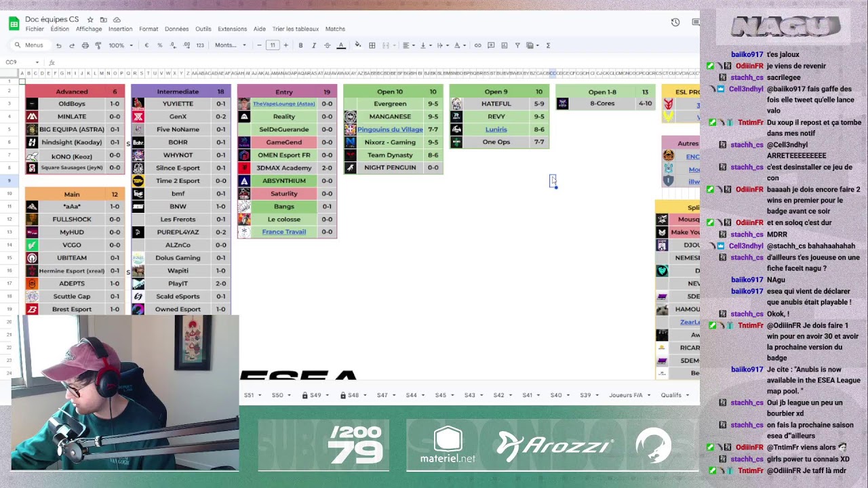Create a filter

tap(517, 45)
